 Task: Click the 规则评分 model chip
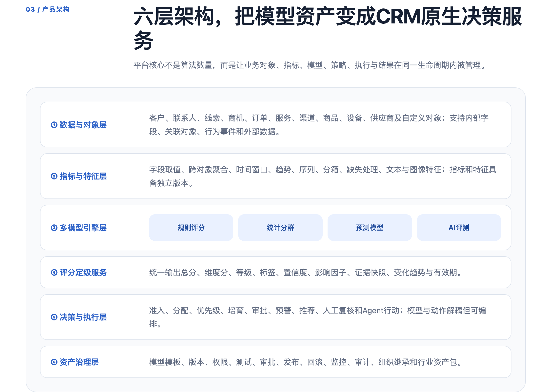point(191,228)
